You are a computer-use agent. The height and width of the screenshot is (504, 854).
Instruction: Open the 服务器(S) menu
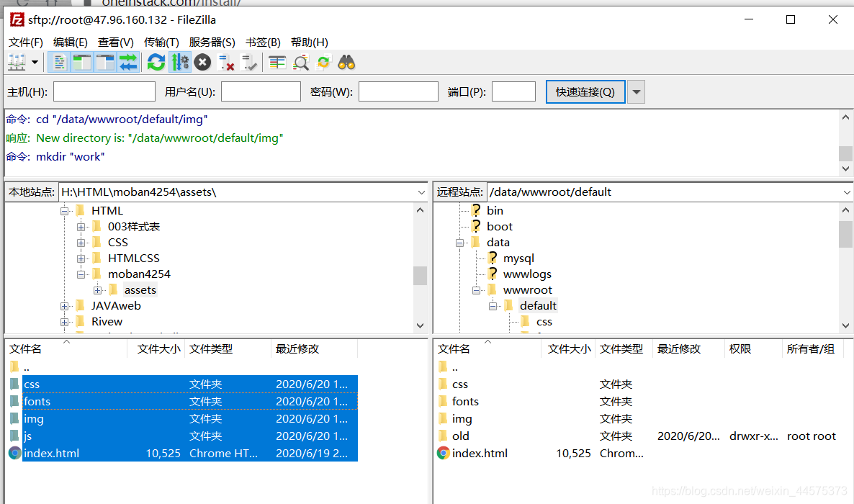coord(212,42)
